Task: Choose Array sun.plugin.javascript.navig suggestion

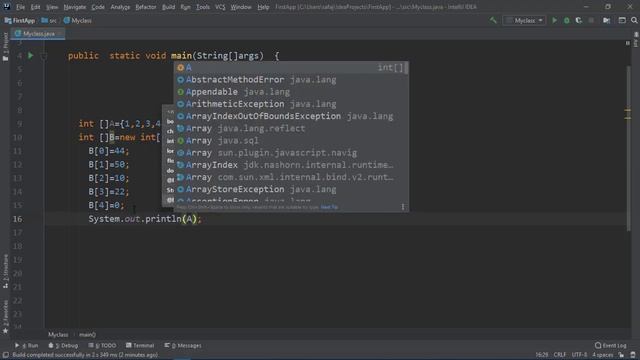Action: [x=291, y=153]
